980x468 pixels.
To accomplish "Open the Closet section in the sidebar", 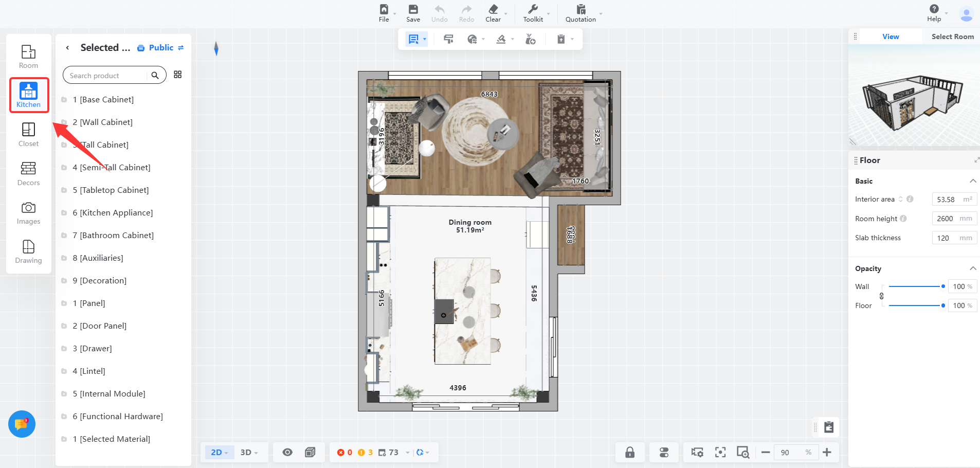I will (28, 134).
